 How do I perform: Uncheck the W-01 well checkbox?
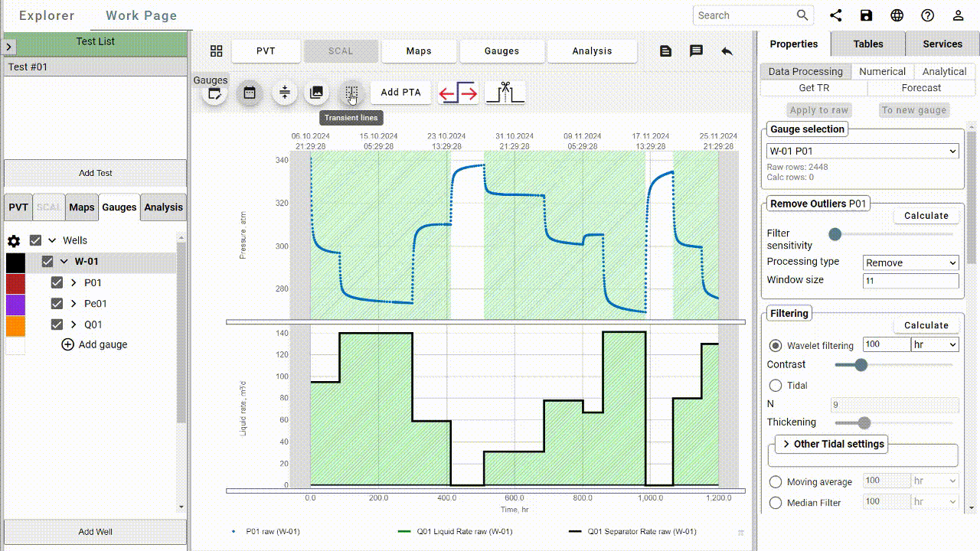tap(47, 261)
